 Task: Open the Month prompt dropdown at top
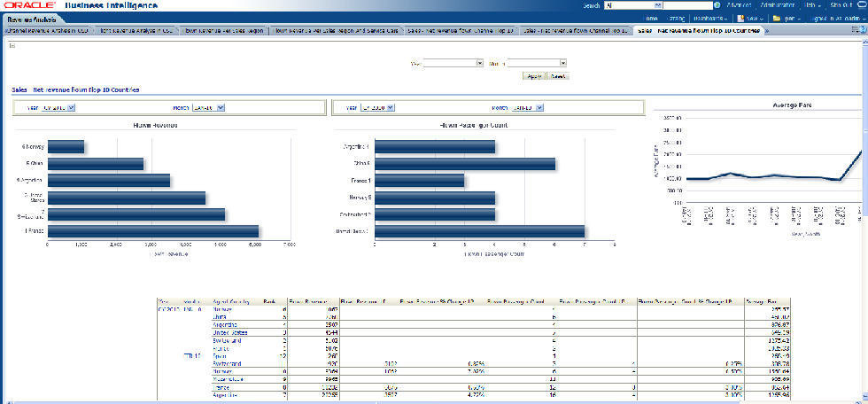tap(562, 63)
